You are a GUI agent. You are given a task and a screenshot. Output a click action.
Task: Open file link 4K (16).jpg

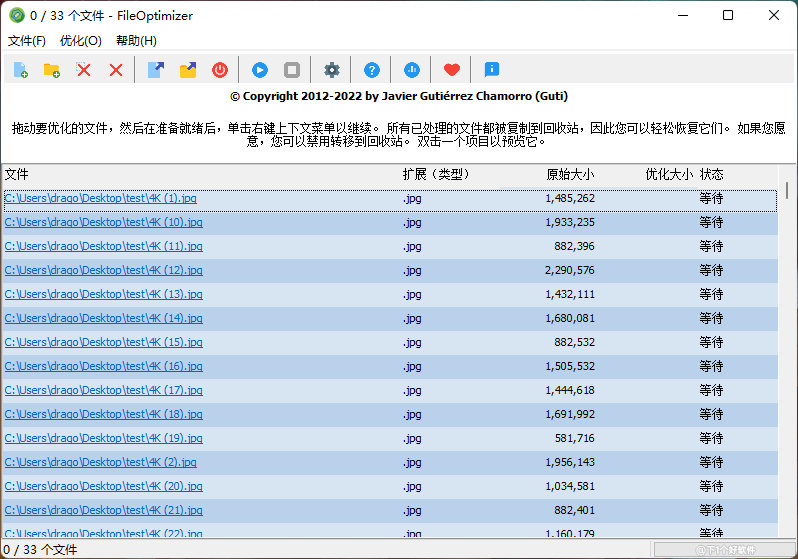104,366
